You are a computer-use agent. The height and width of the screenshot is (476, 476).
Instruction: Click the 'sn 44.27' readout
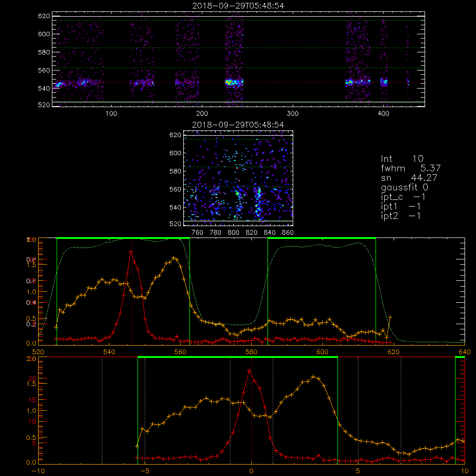point(409,178)
